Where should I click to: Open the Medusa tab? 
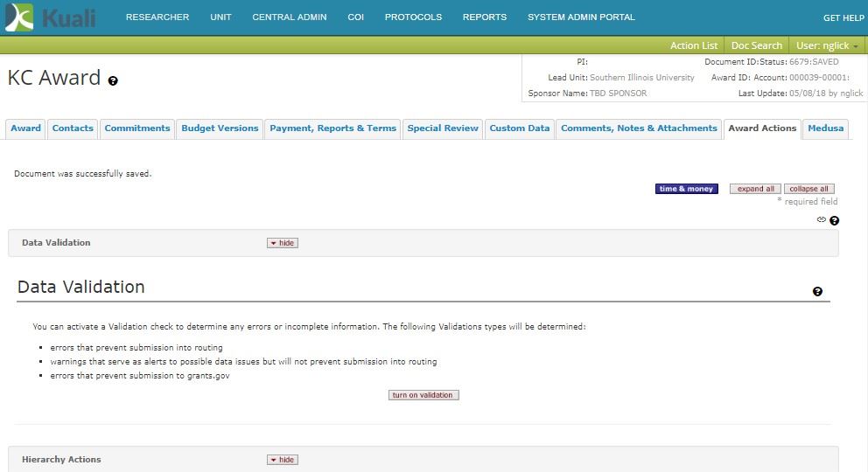tap(825, 128)
